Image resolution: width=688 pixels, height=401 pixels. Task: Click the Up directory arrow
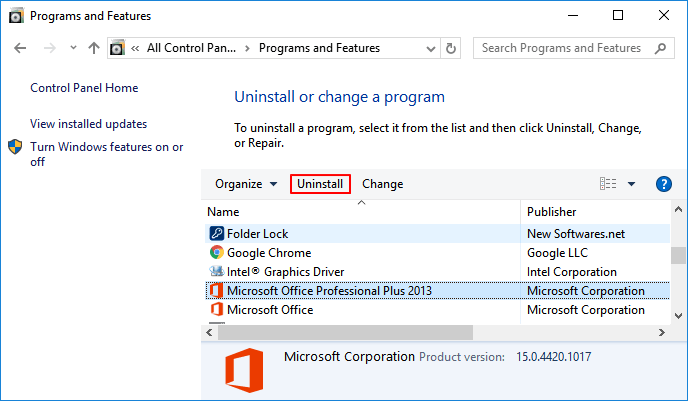94,48
